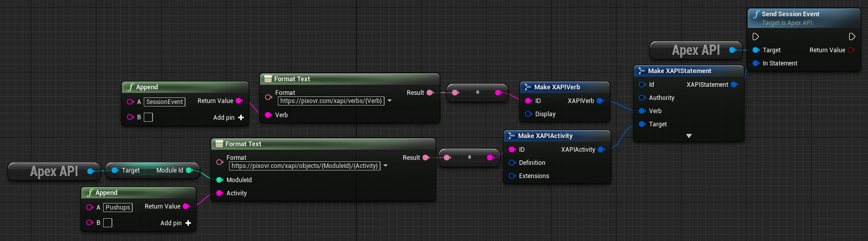868x241 pixels.
Task: Open the dropdown beside the verbs format URL
Action: pyautogui.click(x=390, y=101)
